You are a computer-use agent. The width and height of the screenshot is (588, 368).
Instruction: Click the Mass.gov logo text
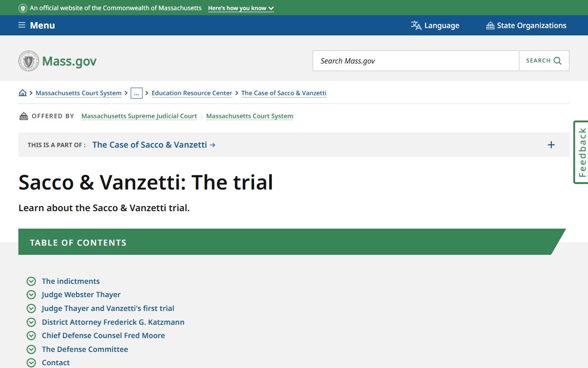click(x=69, y=61)
